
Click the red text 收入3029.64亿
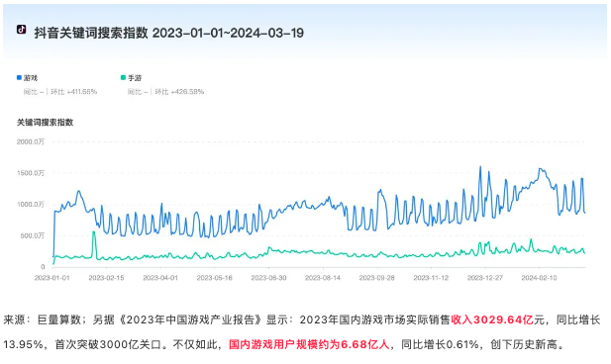coord(492,320)
